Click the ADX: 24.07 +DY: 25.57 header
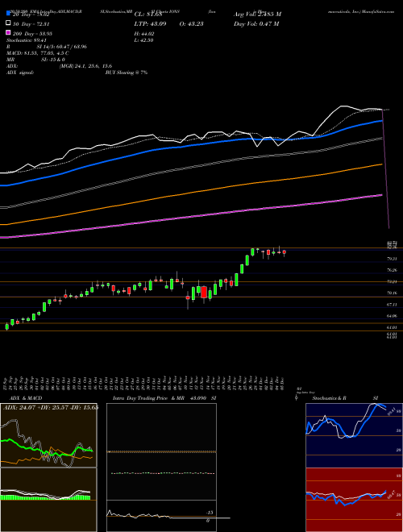Screen dimensions: 403x532 tap(50, 408)
